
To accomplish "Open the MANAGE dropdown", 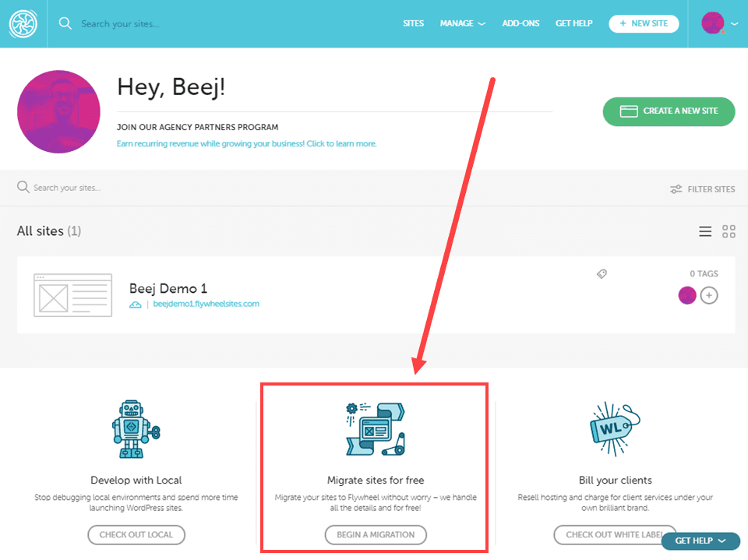I will (462, 23).
